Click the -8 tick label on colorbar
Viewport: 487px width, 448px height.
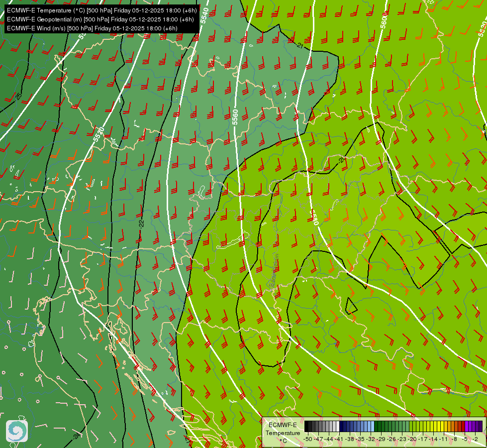tap(455, 439)
